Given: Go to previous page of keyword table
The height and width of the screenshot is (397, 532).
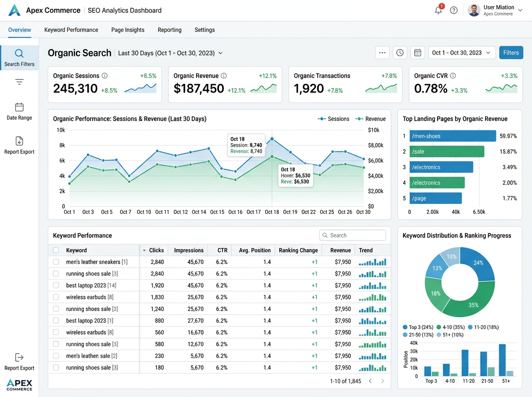Looking at the screenshot, I should 370,381.
